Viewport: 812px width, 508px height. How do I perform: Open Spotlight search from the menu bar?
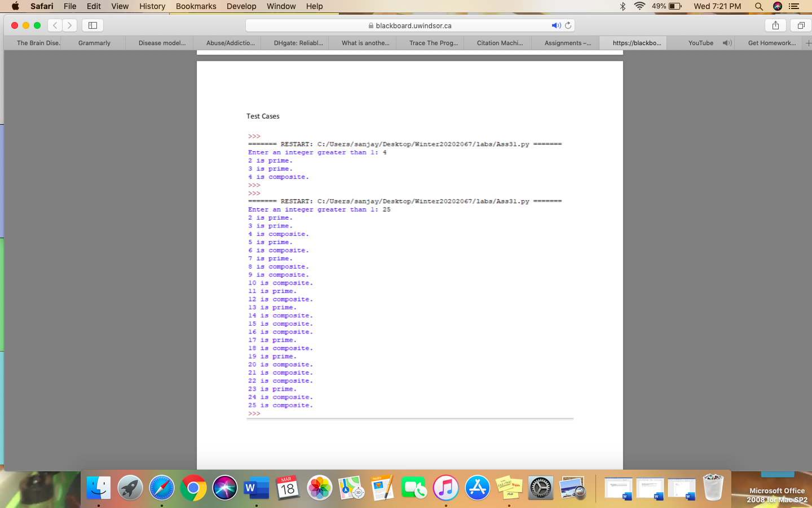[x=758, y=6]
